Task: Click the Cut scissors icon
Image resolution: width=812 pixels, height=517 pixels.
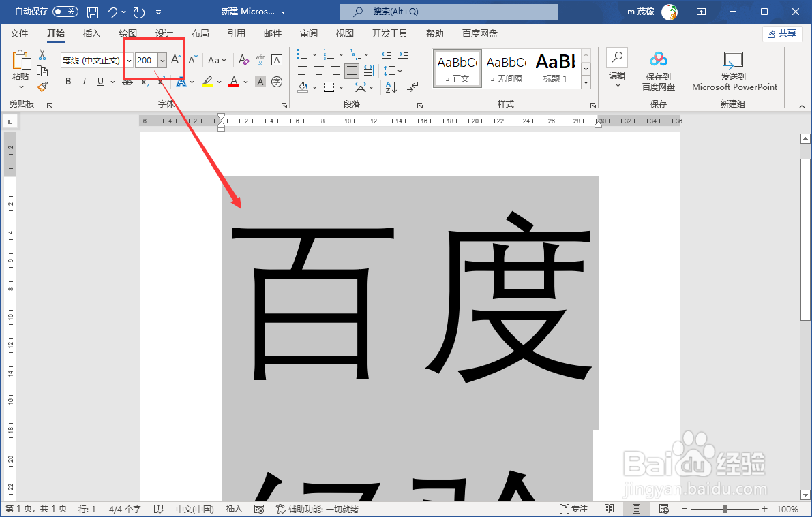Action: [42, 55]
